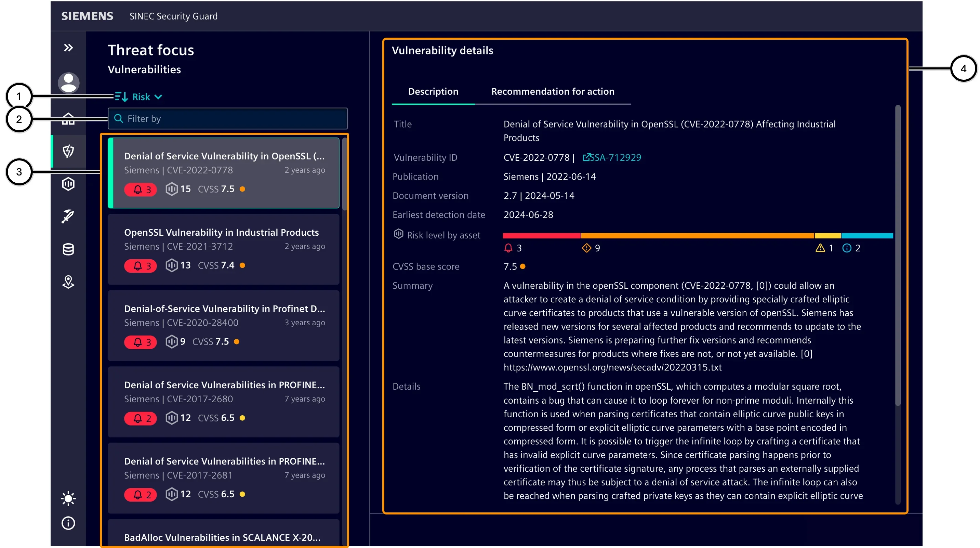This screenshot has height=548, width=980.
Task: Click the SINEC Security Guard app title
Action: pyautogui.click(x=173, y=16)
